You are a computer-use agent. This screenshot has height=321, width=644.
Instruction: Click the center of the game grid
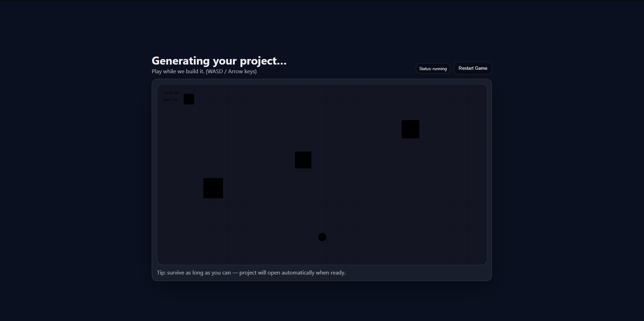pos(322,174)
